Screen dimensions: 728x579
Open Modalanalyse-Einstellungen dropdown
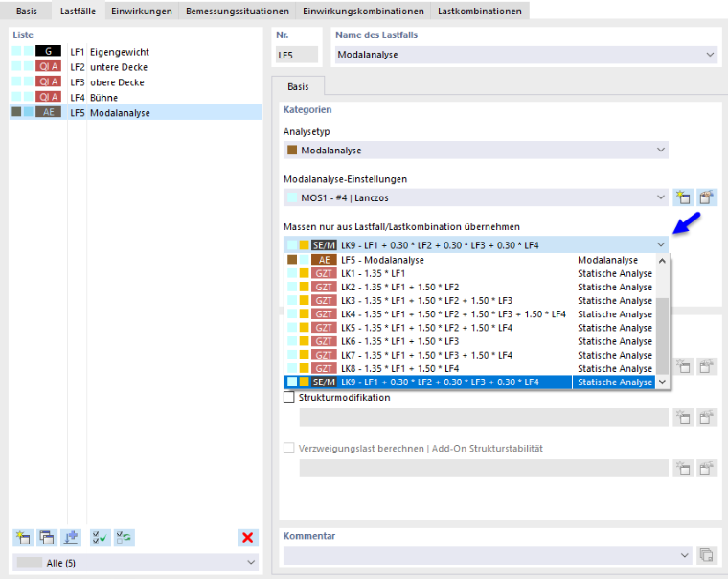click(x=661, y=197)
